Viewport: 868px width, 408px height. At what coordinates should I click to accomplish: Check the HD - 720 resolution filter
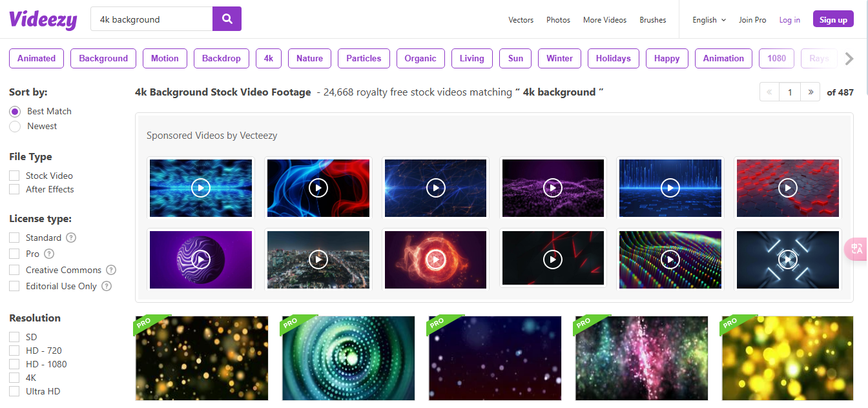(14, 351)
